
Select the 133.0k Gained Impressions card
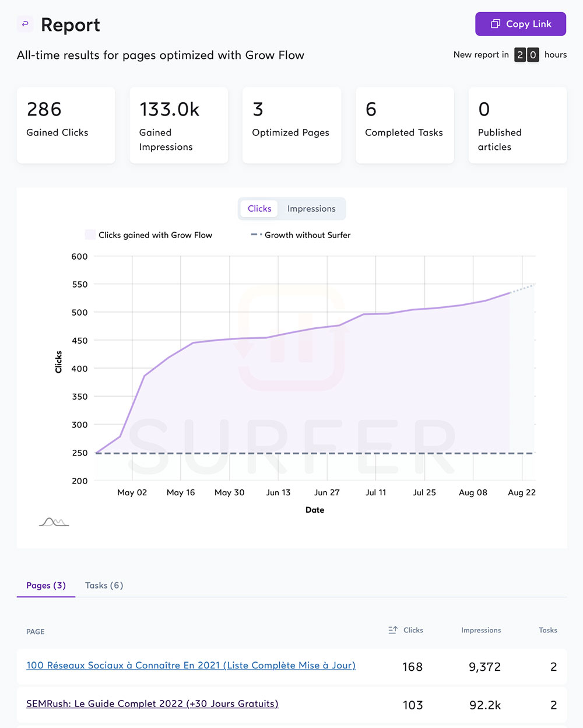tap(178, 125)
